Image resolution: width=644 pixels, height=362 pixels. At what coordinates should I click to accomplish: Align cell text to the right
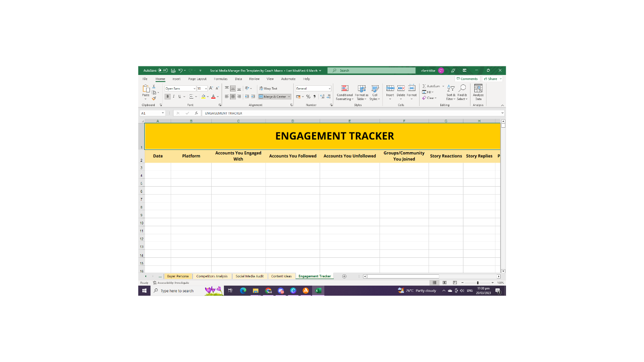tap(239, 97)
